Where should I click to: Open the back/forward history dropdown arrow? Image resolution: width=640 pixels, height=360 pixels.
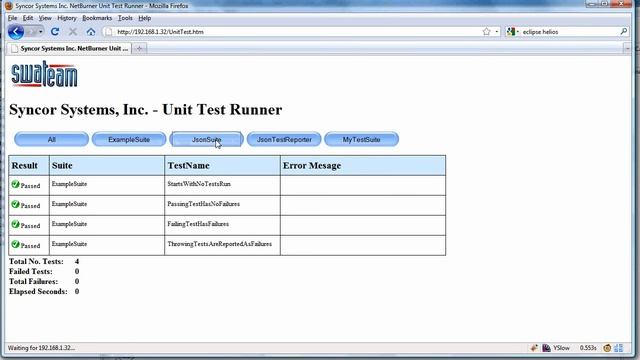(41, 32)
